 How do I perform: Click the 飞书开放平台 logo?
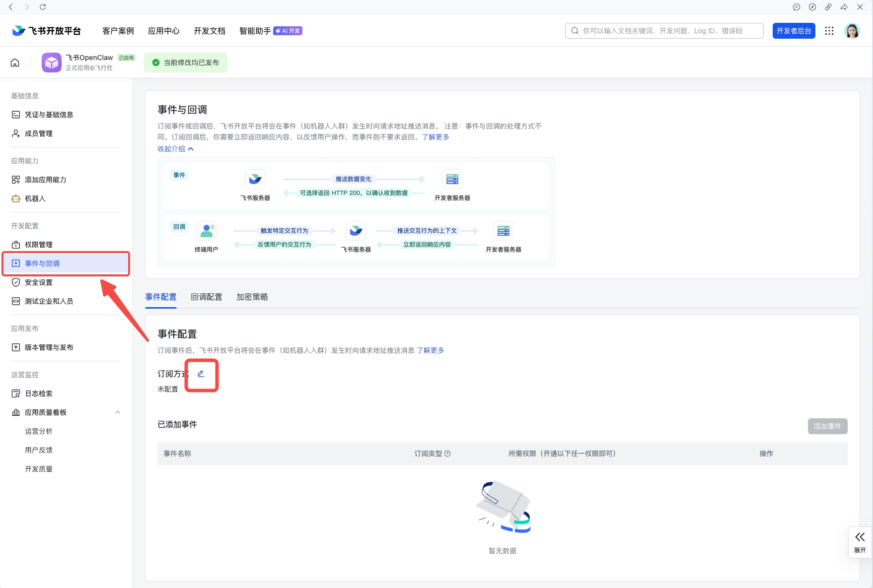tap(46, 30)
